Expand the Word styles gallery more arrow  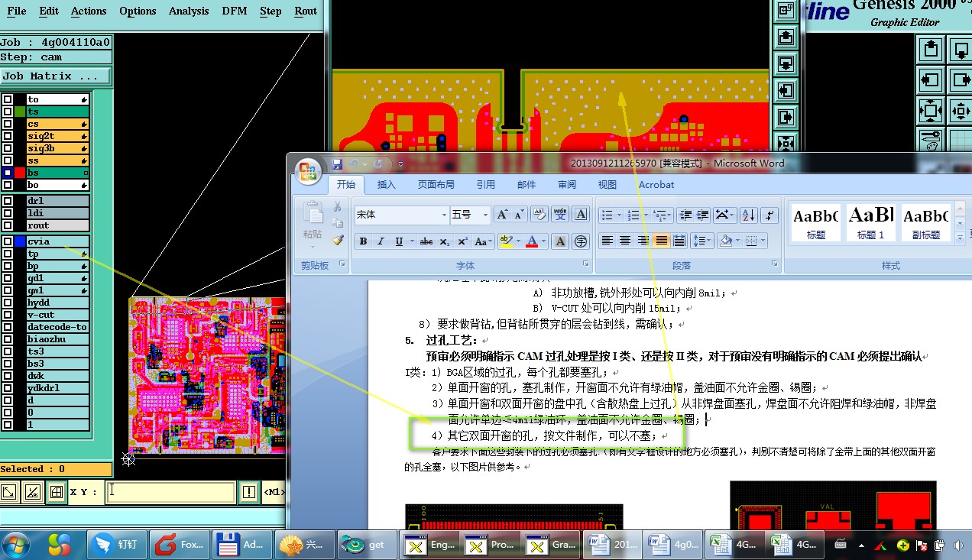[961, 238]
